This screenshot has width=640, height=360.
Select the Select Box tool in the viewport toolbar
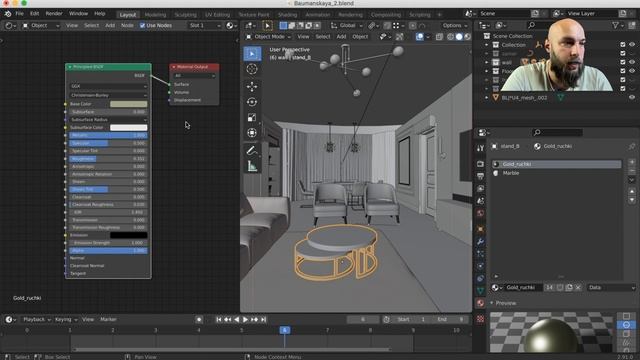pos(252,54)
